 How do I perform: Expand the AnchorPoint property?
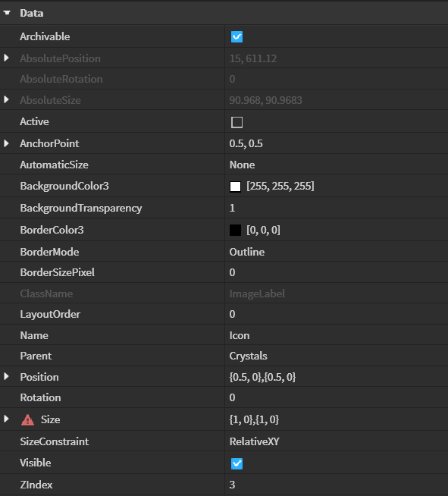pos(6,143)
